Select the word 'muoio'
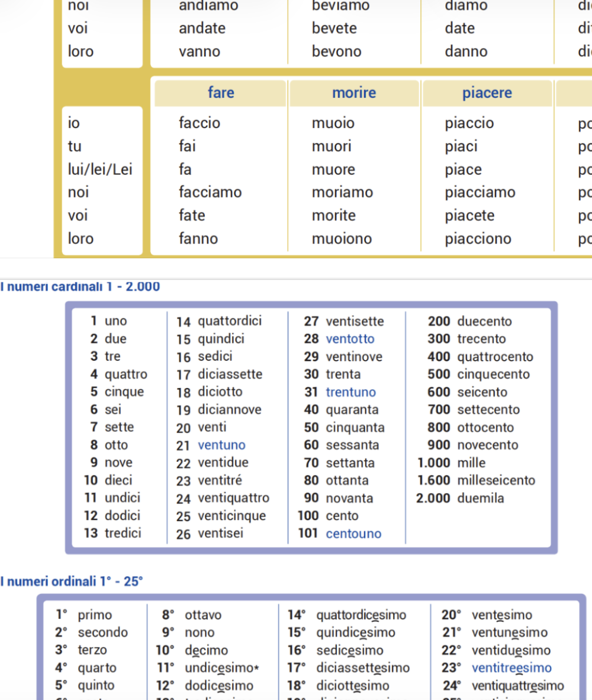592x700 pixels. coord(333,123)
